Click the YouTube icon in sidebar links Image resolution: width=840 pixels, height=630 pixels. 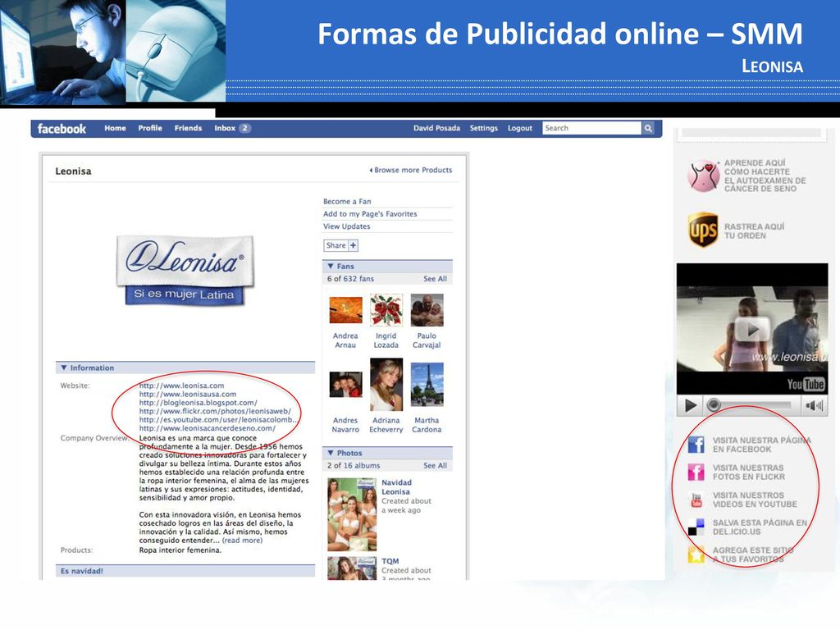click(696, 500)
